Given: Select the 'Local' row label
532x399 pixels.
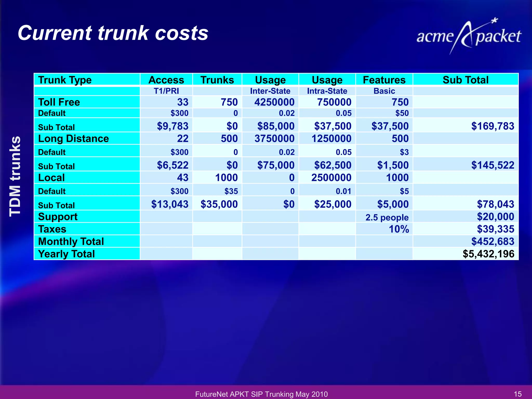Looking at the screenshot, I should (x=87, y=177).
